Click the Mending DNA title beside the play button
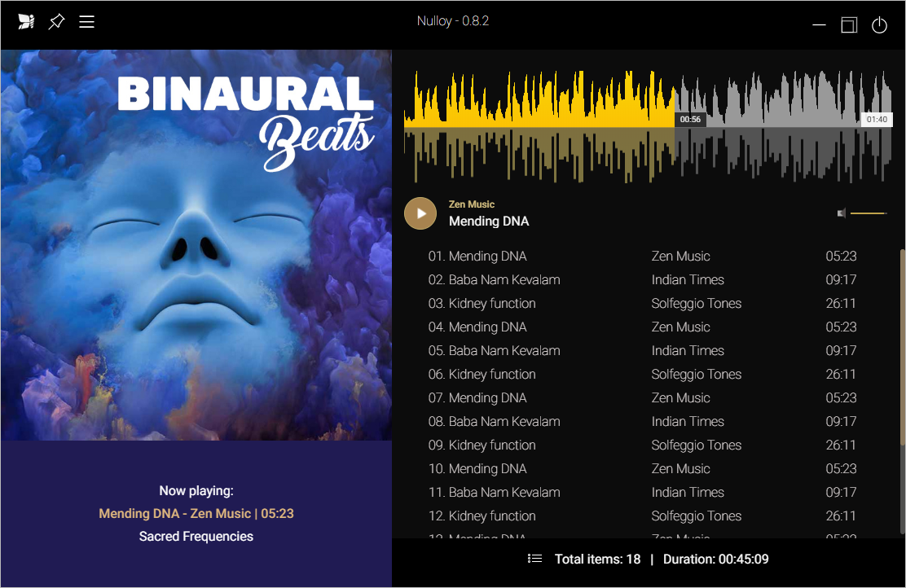906x588 pixels. pos(489,222)
